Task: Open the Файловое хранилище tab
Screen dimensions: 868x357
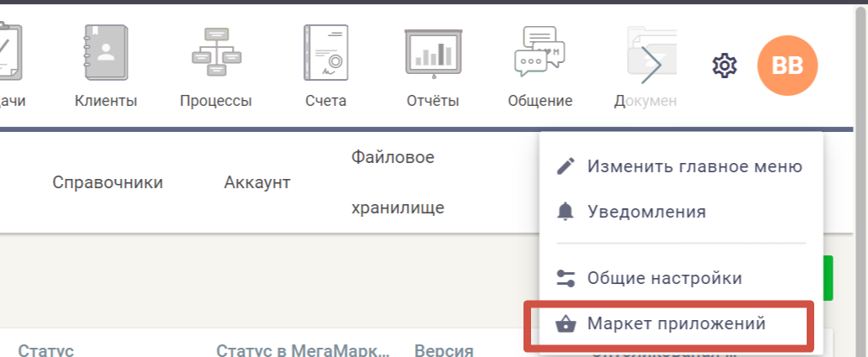Action: (x=397, y=183)
